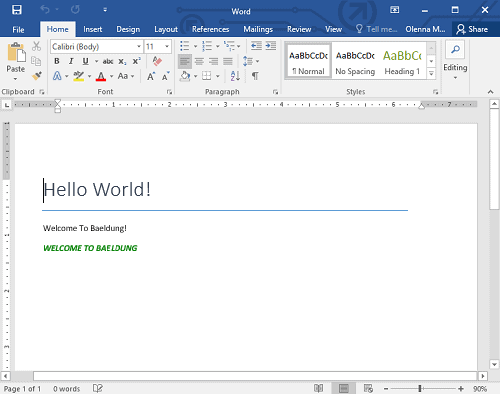Open the Layout tab

pyautogui.click(x=166, y=29)
